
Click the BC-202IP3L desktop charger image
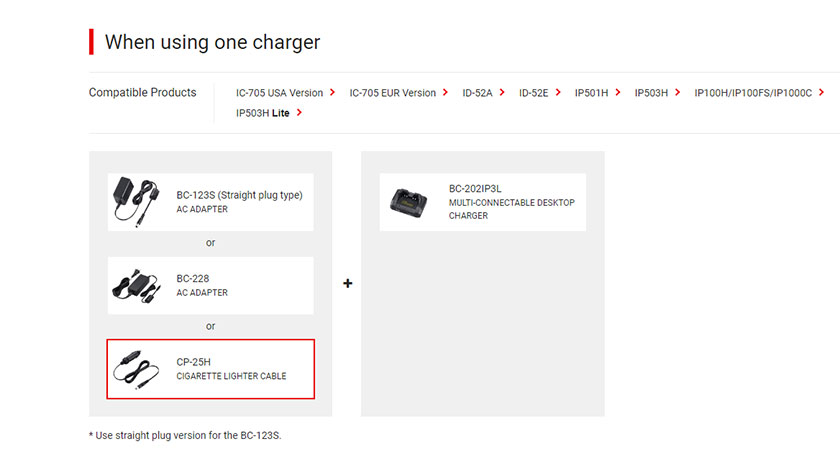coord(409,203)
